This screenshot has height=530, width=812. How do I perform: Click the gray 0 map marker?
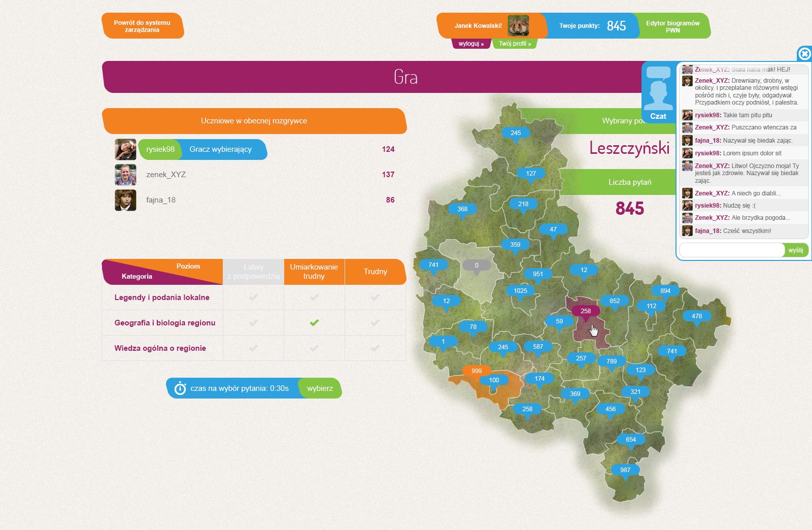[x=476, y=266]
